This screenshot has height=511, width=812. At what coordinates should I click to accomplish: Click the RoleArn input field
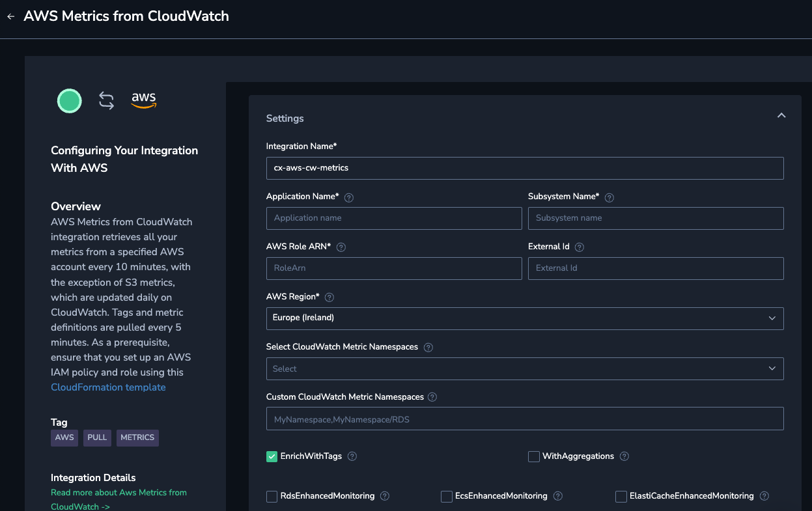click(394, 268)
